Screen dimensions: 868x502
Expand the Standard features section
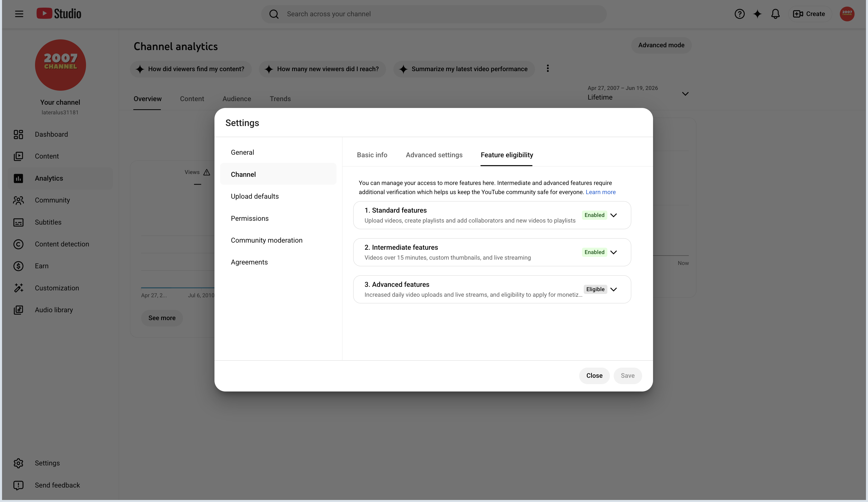pyautogui.click(x=613, y=215)
